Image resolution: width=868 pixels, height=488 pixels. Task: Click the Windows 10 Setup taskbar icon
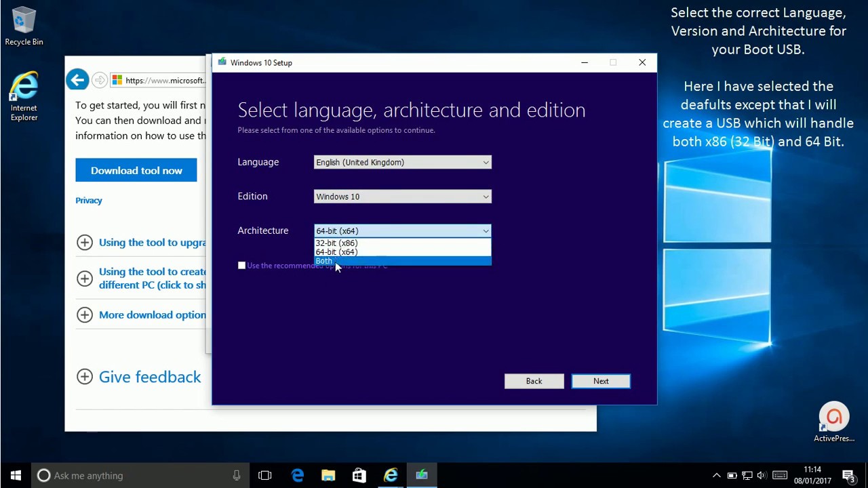422,476
